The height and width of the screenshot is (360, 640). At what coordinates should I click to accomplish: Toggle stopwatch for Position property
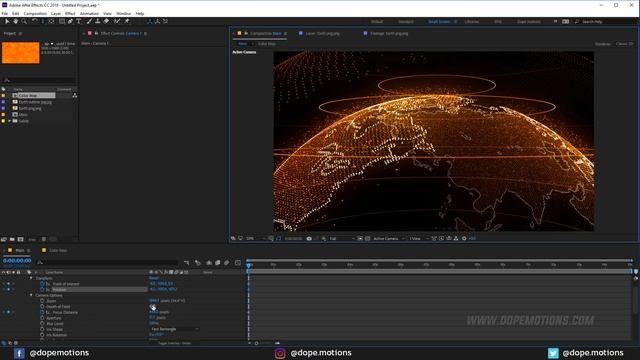(x=42, y=289)
